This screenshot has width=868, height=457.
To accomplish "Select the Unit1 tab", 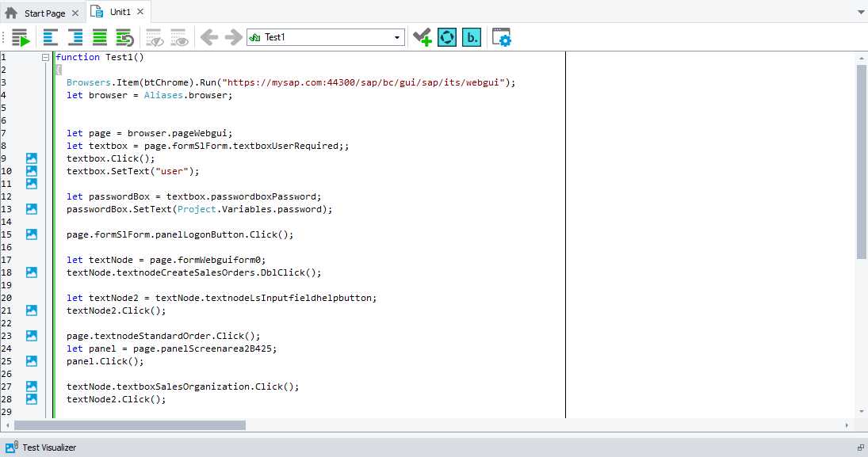I will [x=117, y=11].
